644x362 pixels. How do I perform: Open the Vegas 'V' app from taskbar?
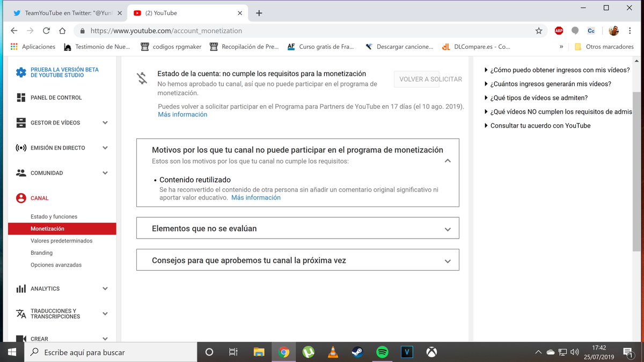pyautogui.click(x=407, y=352)
